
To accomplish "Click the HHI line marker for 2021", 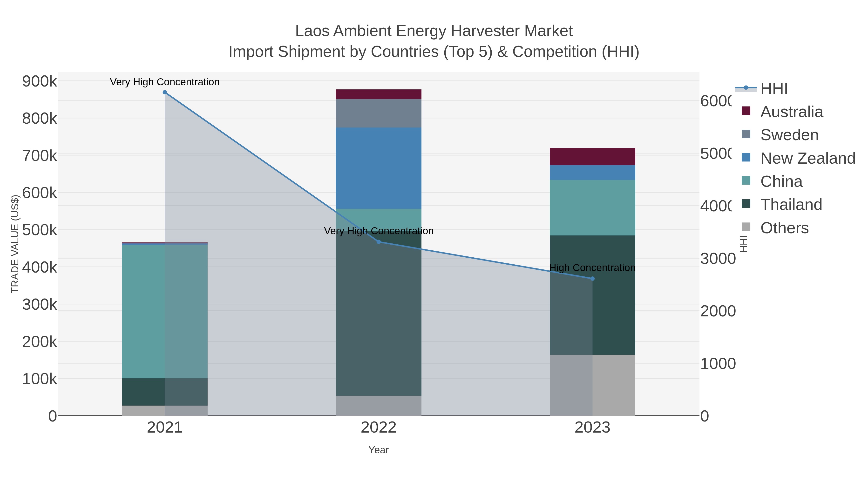I will click(x=165, y=92).
